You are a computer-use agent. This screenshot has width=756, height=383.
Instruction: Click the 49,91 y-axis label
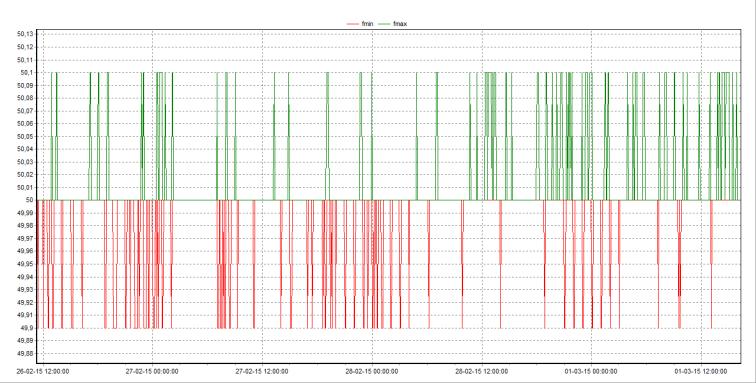coord(25,315)
